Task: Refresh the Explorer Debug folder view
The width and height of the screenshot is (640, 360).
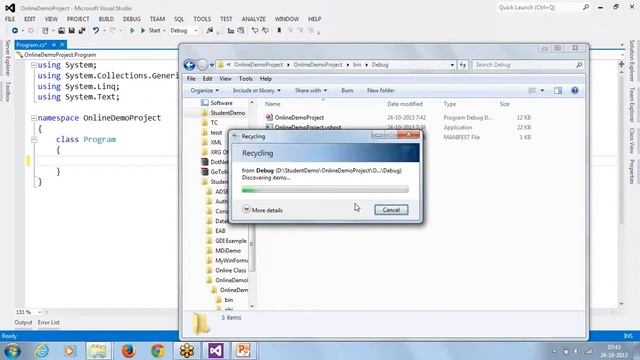Action: click(462, 65)
